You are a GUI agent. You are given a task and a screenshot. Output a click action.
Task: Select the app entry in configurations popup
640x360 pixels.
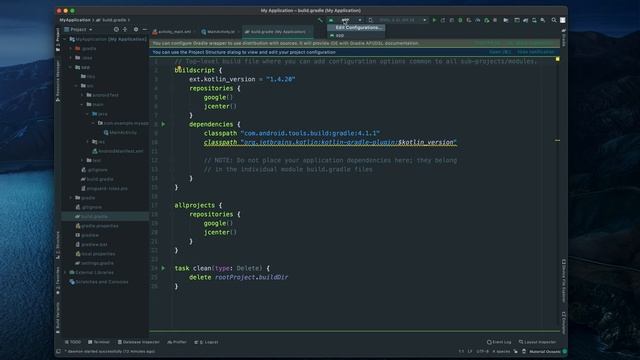click(x=356, y=36)
